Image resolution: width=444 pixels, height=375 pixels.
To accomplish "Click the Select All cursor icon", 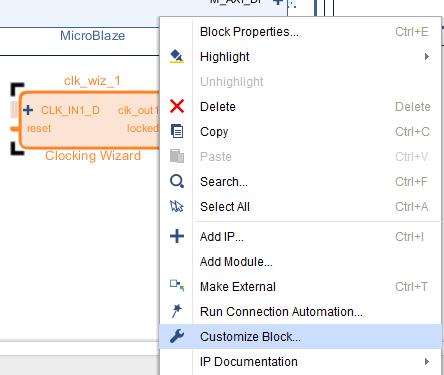I will (x=177, y=206).
